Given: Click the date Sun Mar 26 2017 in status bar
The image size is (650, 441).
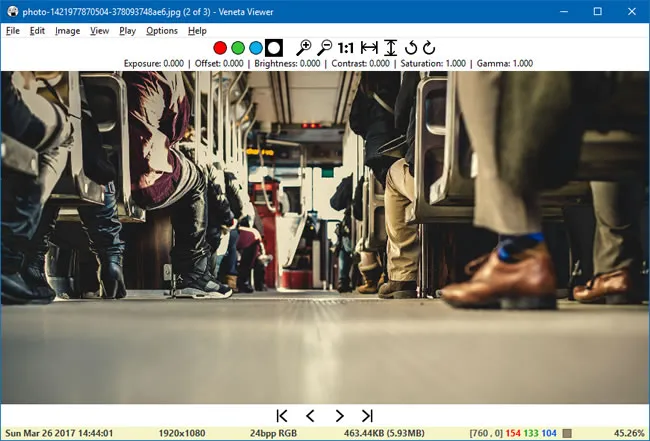Looking at the screenshot, I should 59,433.
